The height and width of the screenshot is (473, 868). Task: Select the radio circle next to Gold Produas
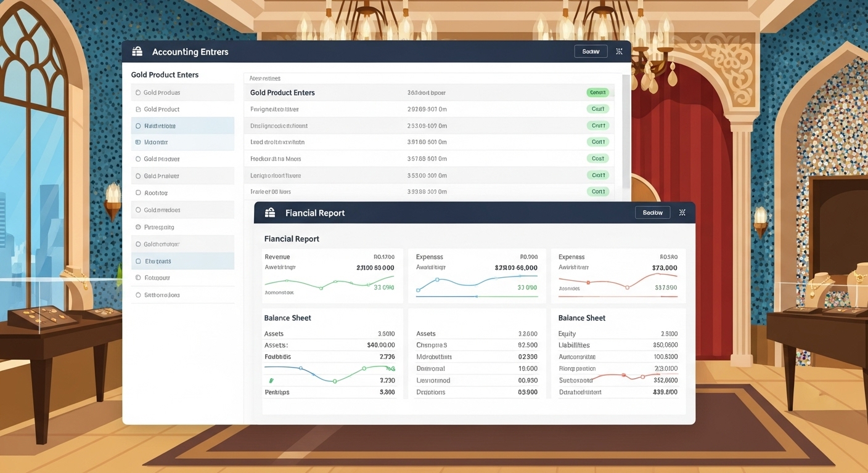(x=138, y=93)
